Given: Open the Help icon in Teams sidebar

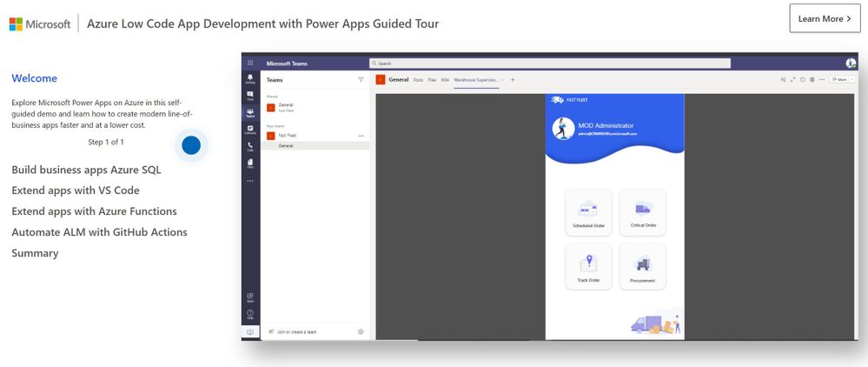Looking at the screenshot, I should coord(250,314).
